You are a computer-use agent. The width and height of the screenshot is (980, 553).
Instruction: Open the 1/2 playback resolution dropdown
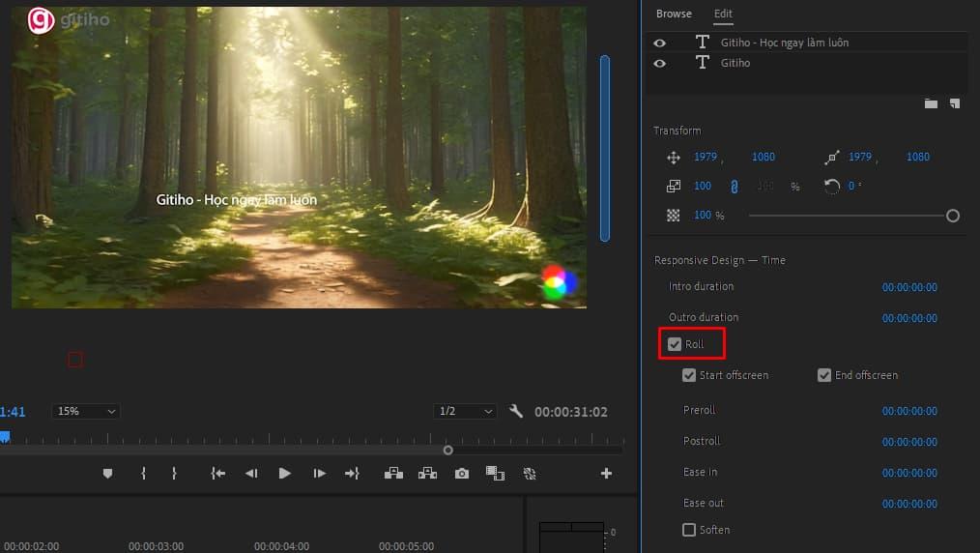465,411
